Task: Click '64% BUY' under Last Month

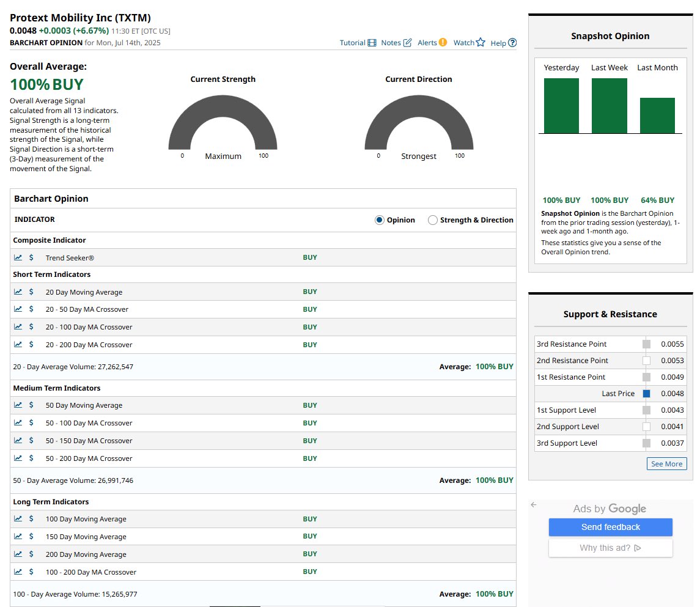Action: coord(658,200)
